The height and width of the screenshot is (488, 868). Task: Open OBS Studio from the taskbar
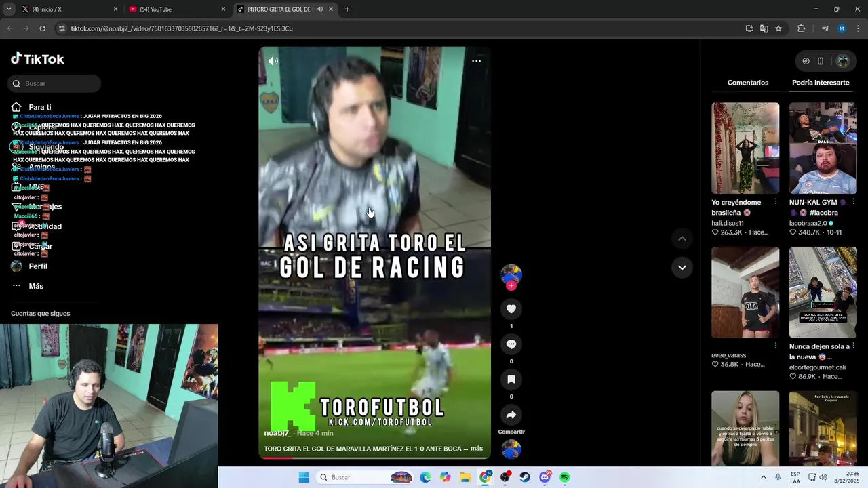(505, 477)
